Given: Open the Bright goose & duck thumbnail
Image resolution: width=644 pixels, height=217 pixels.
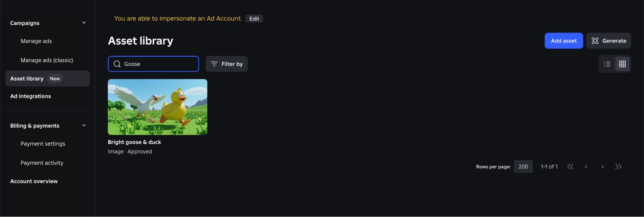Looking at the screenshot, I should click(158, 107).
